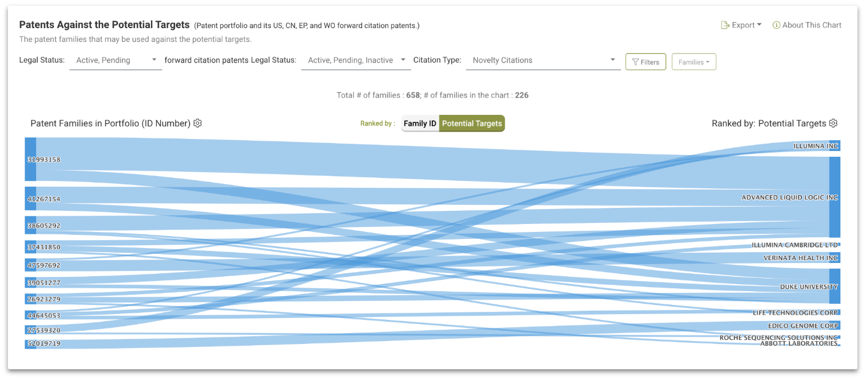Click the Export document icon
This screenshot has height=379, width=868.
coord(725,25)
